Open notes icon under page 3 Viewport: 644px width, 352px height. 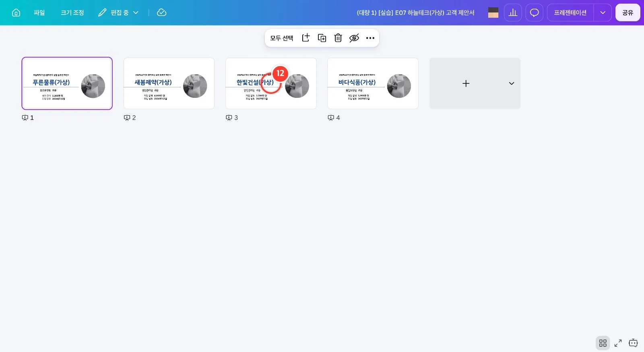pyautogui.click(x=229, y=118)
